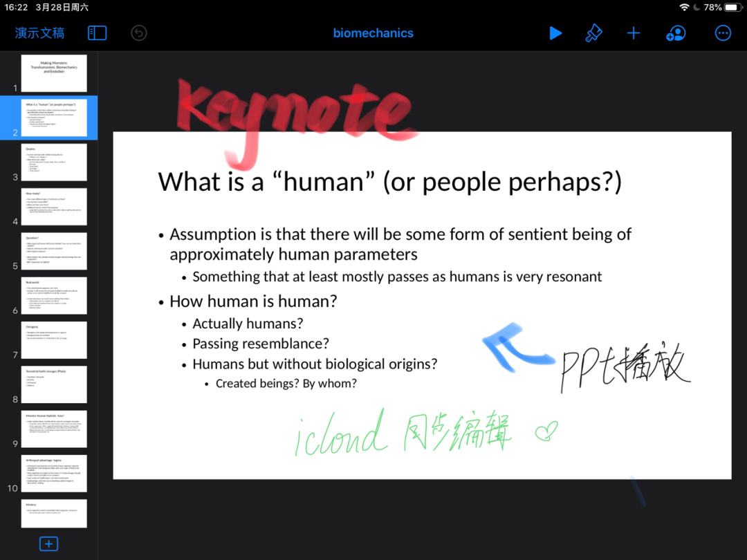Open the More options ellipsis menu
The height and width of the screenshot is (560, 747).
point(723,33)
